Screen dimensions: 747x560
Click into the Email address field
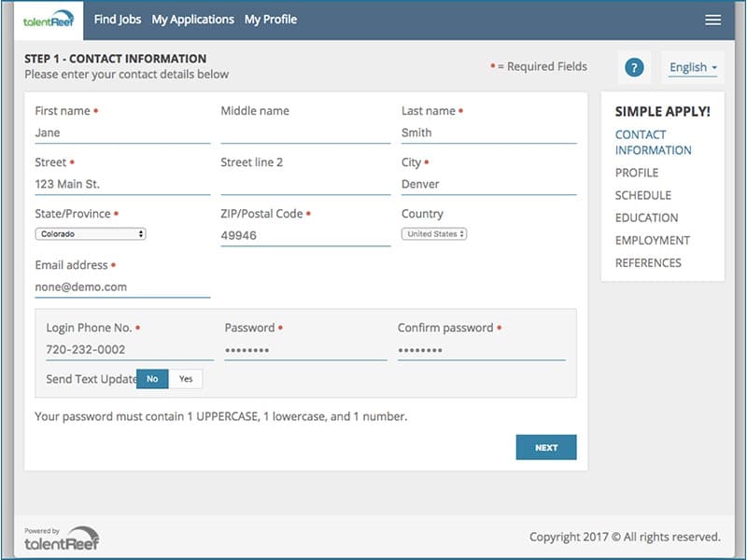pos(121,287)
